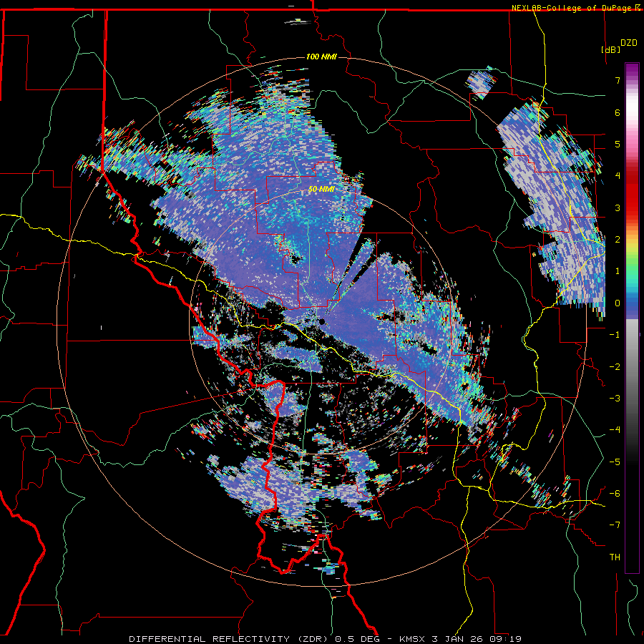Click legend value -4 on scale
This screenshot has width=644, height=644.
tap(615, 429)
